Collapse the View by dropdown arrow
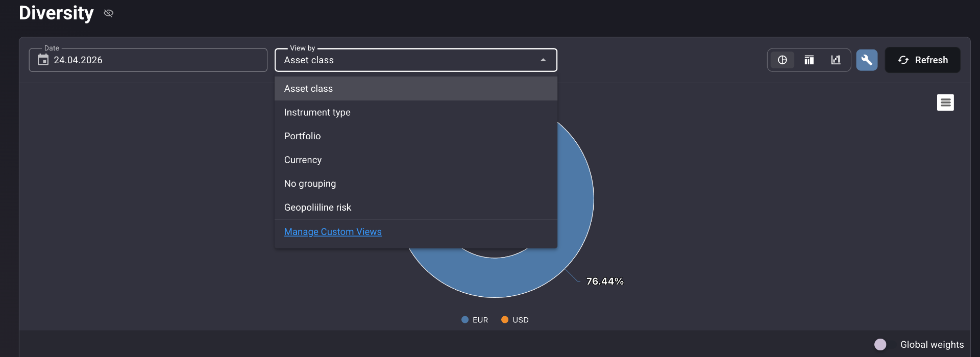The width and height of the screenshot is (980, 357). click(543, 60)
